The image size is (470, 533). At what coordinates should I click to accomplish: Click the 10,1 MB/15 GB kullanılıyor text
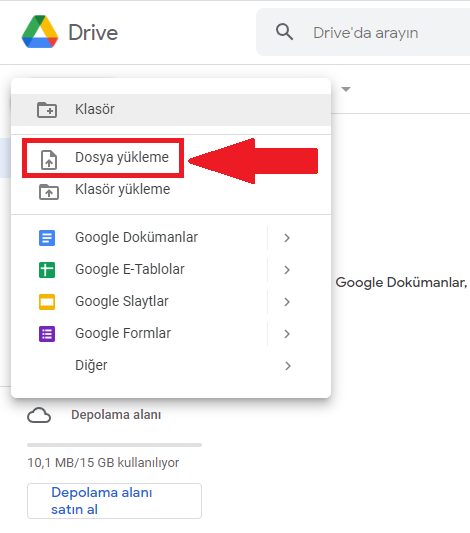(x=103, y=463)
